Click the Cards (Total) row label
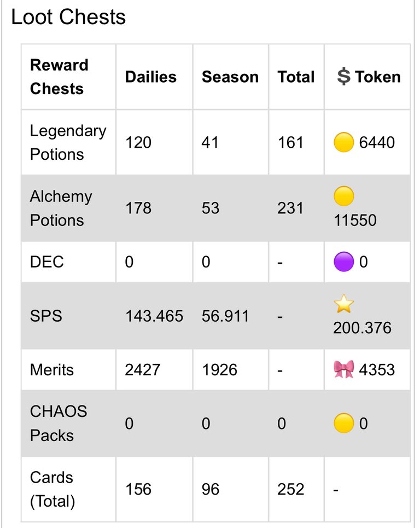 click(x=52, y=489)
